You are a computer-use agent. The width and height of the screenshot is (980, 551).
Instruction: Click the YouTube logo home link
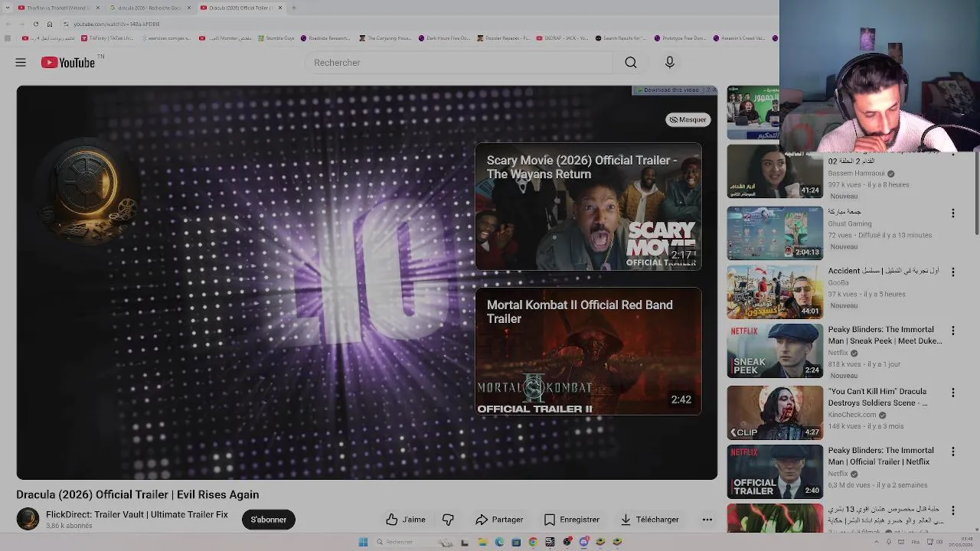69,63
